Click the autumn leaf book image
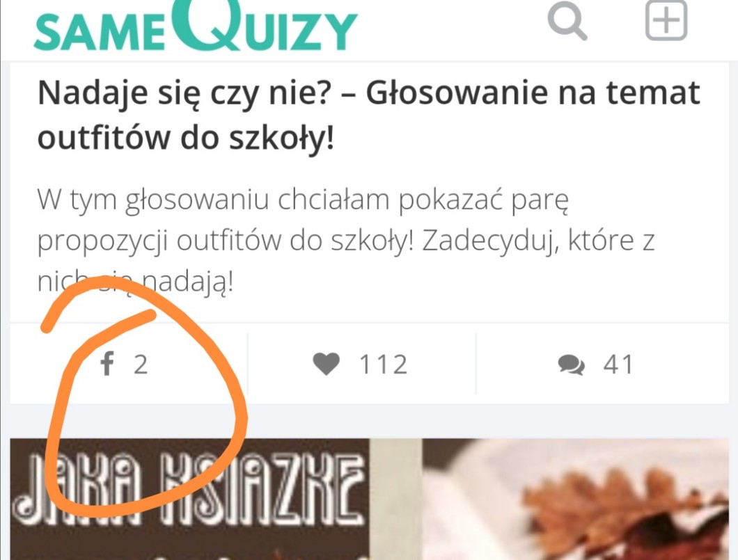Image resolution: width=738 pixels, height=560 pixels. [x=575, y=499]
